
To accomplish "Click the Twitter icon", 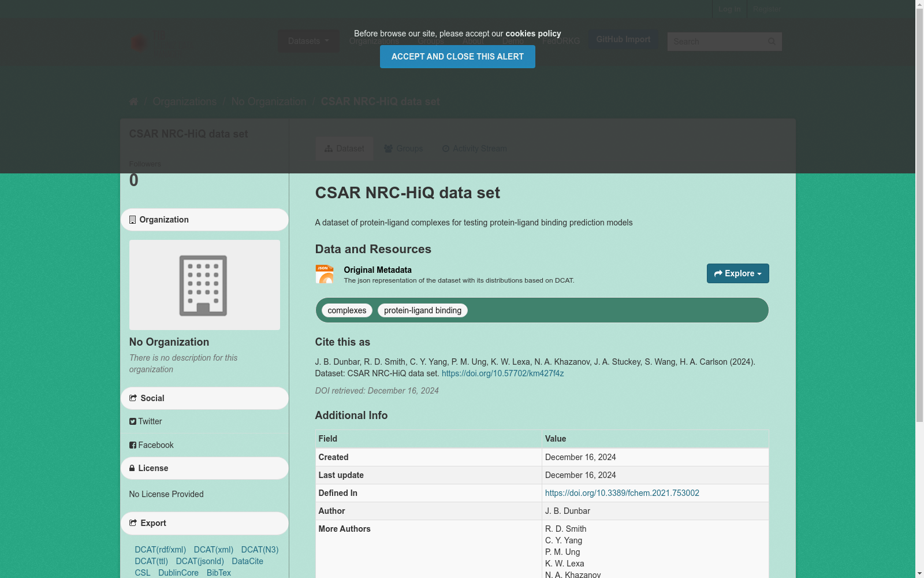I will 133,421.
